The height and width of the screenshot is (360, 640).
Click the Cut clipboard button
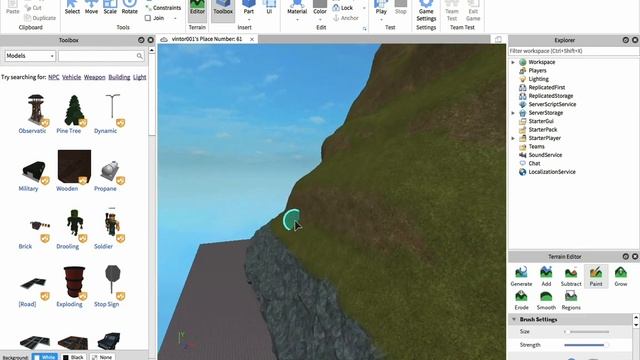33,8
